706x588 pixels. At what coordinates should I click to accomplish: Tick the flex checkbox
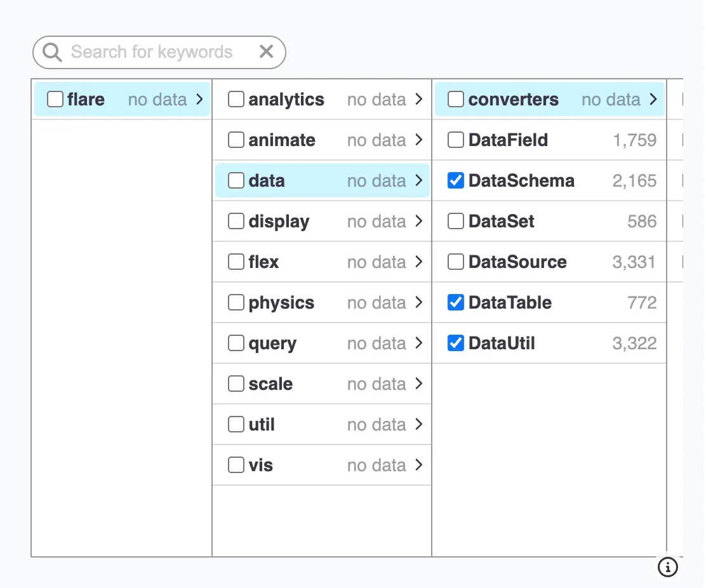[236, 262]
